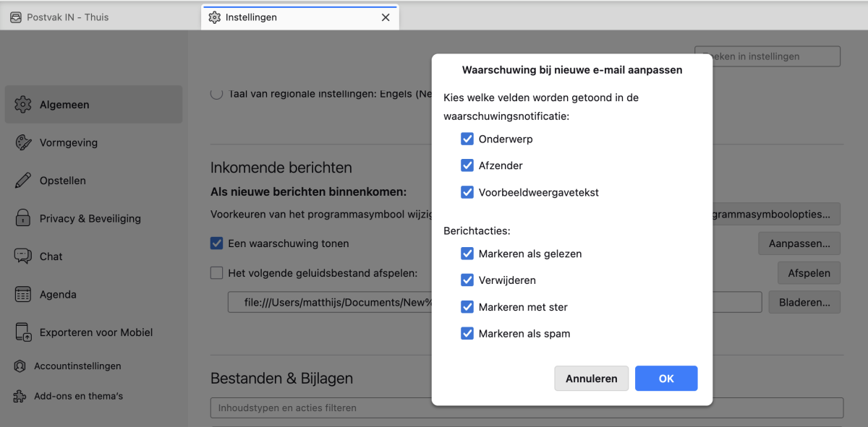Close the Instellingen tab

(x=386, y=17)
